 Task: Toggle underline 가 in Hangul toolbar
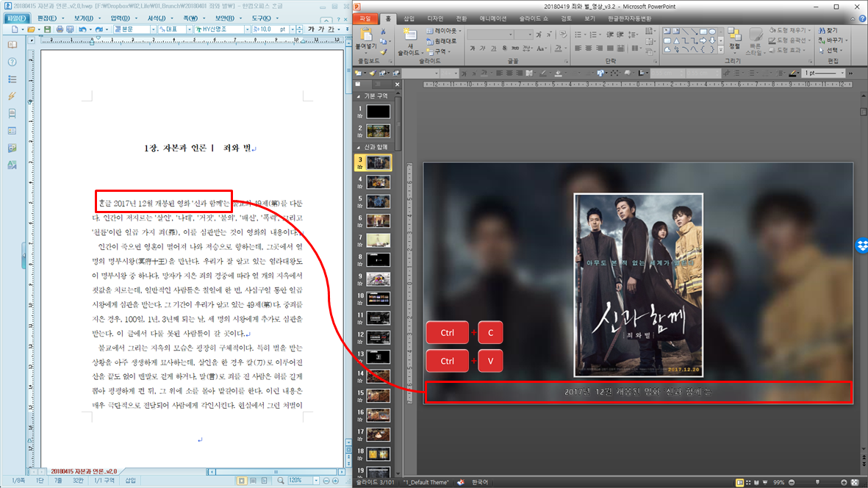click(331, 29)
